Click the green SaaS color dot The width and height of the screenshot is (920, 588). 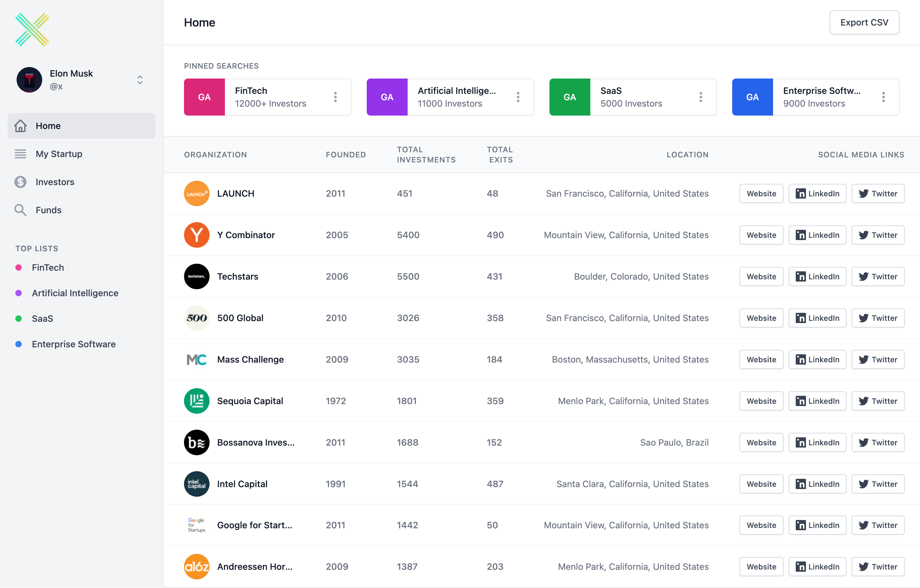pos(19,319)
